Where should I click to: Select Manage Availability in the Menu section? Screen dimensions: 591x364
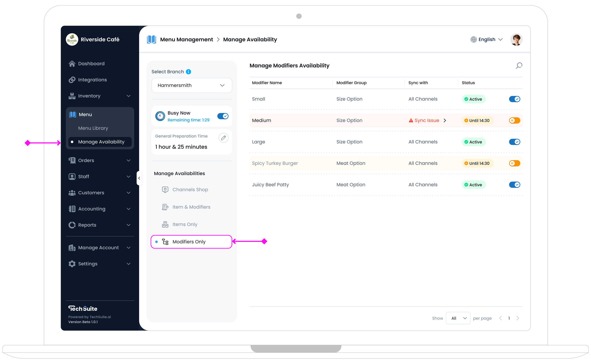coord(101,142)
